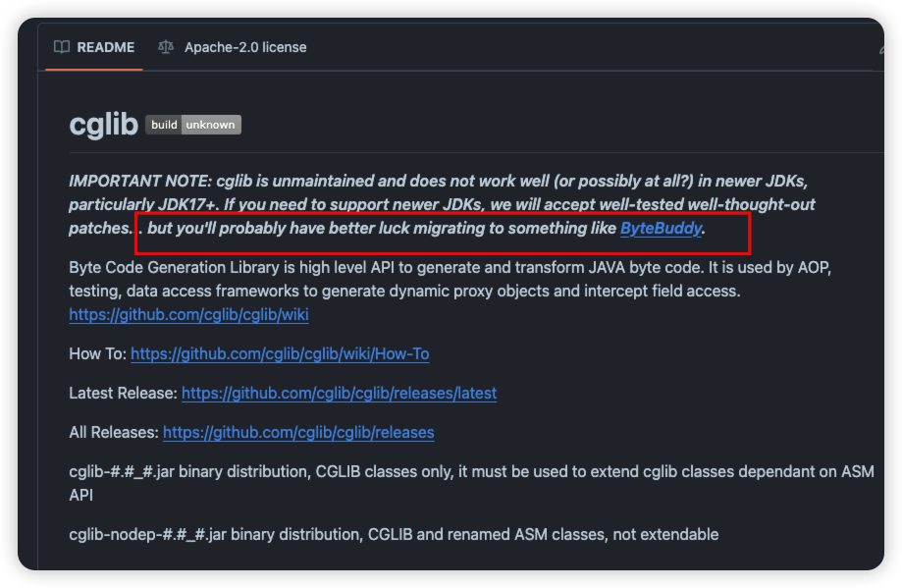902x588 pixels.
Task: Click the "unknown" part of build badge
Action: 211,125
